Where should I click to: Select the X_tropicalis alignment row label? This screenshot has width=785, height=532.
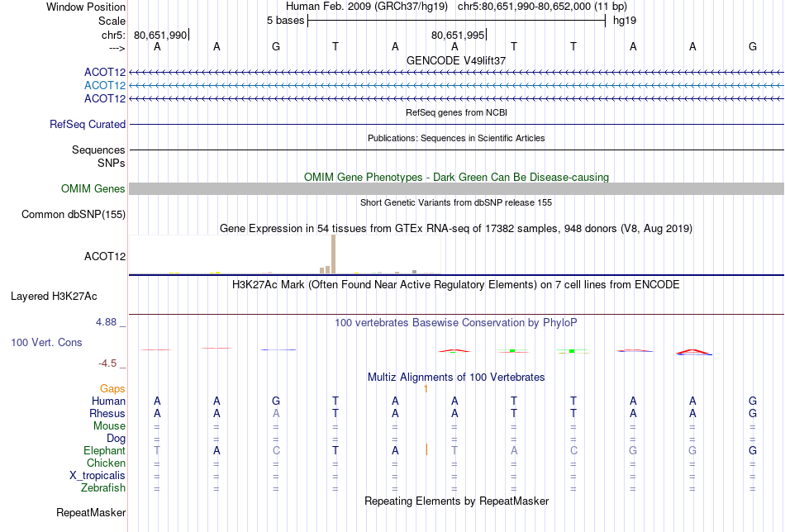click(98, 476)
